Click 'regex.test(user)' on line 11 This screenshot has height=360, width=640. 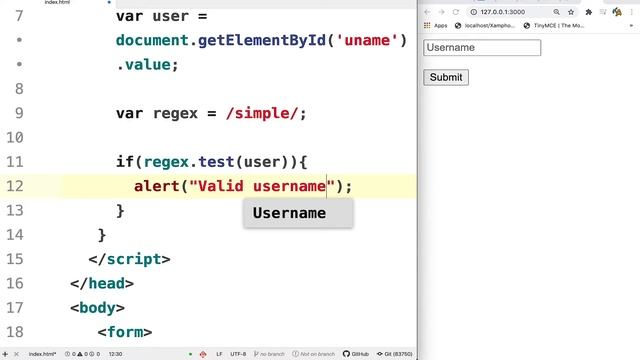216,162
